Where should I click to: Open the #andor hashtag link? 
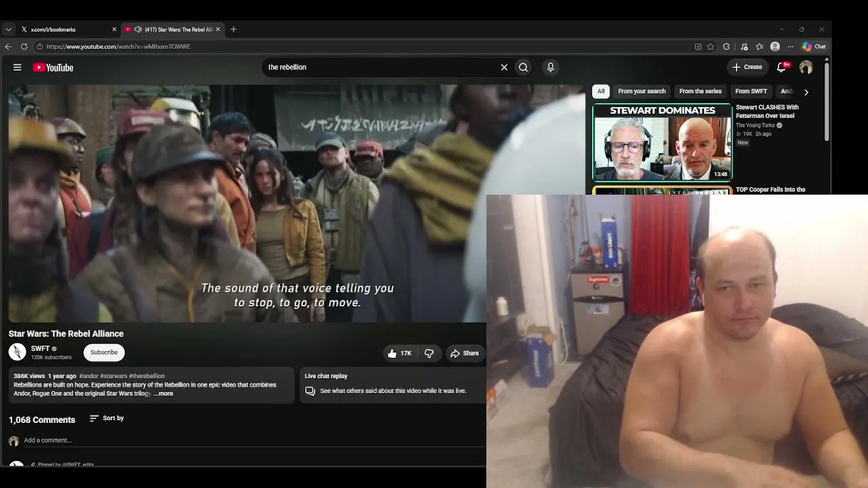pos(89,376)
